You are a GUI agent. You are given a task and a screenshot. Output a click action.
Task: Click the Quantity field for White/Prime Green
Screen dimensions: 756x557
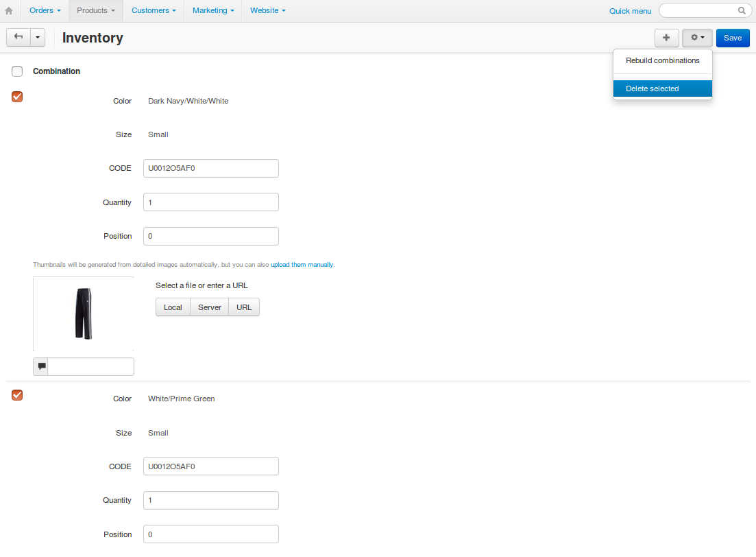point(211,500)
